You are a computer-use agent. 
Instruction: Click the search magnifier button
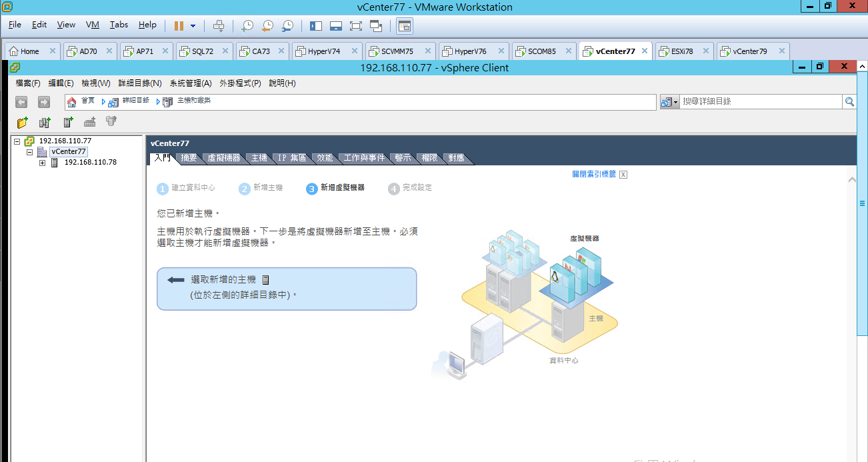point(849,102)
